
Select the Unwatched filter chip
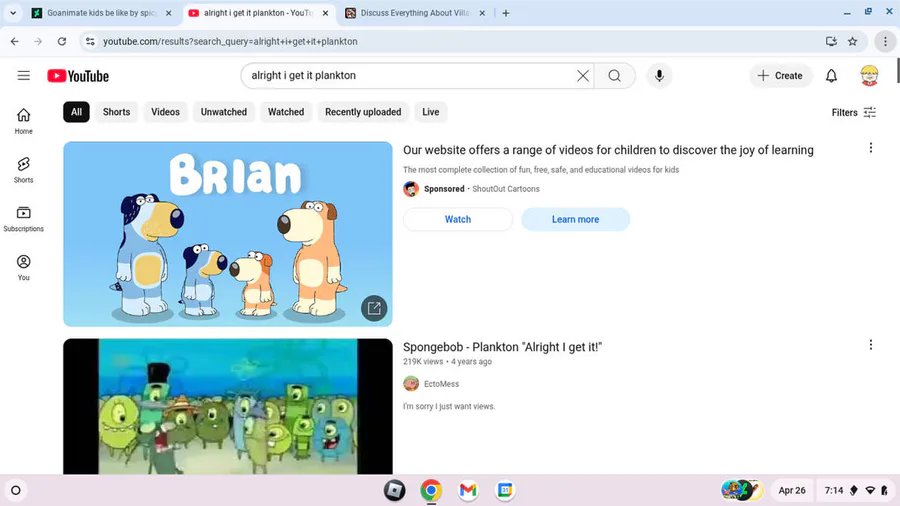click(224, 112)
